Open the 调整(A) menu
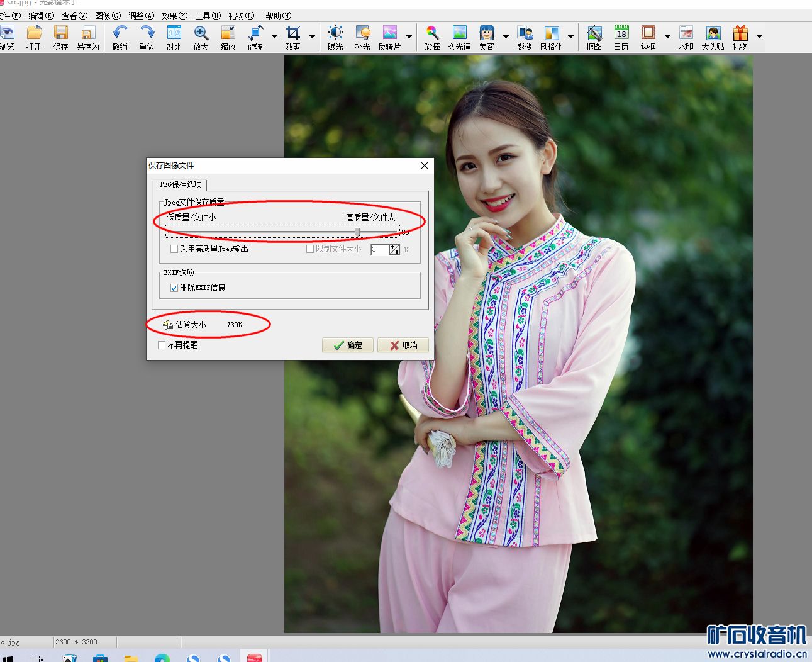Image resolution: width=812 pixels, height=662 pixels. tap(141, 16)
